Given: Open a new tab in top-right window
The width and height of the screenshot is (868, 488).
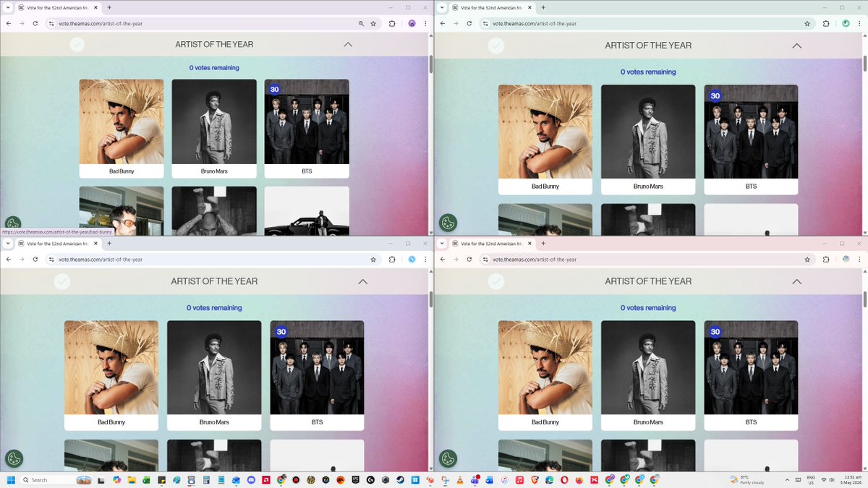Looking at the screenshot, I should [x=543, y=7].
